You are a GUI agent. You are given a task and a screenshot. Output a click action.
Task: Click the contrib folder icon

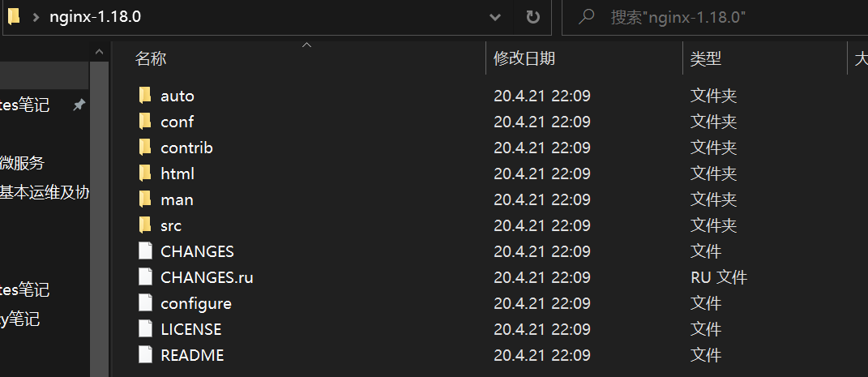(x=145, y=148)
